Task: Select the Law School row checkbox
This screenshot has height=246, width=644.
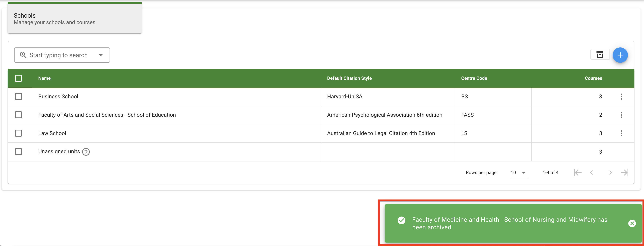Action: pos(18,133)
